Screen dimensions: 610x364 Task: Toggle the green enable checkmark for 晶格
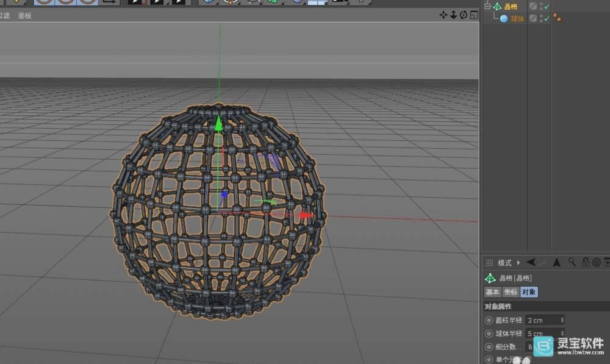(547, 6)
